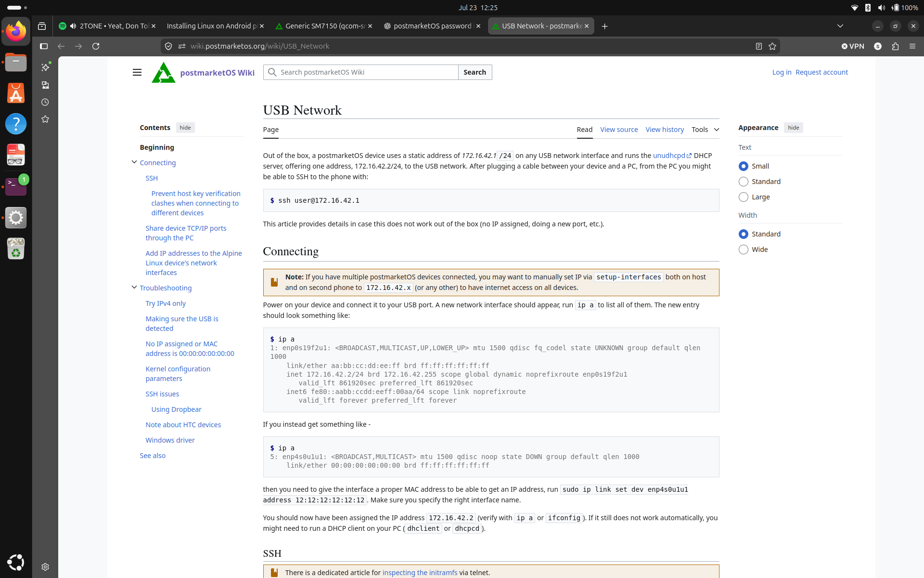924x578 pixels.
Task: Open the Firefox View button
Action: 42,26
